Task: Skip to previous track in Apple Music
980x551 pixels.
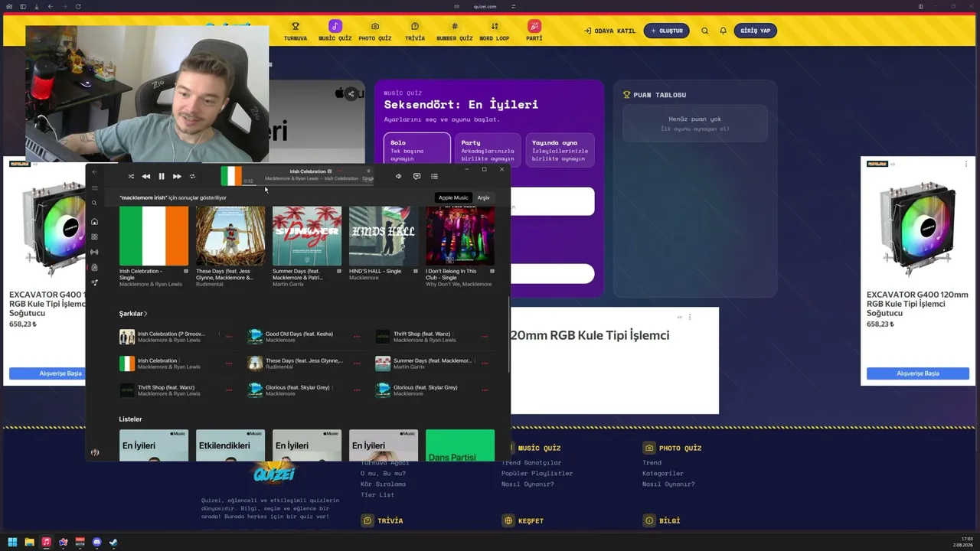Action: coord(146,177)
